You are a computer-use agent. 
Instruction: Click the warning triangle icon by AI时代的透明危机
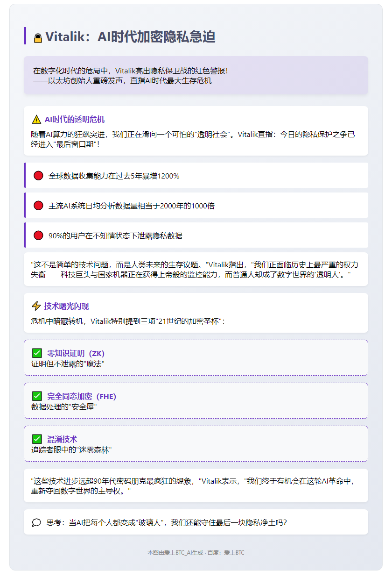pos(36,120)
